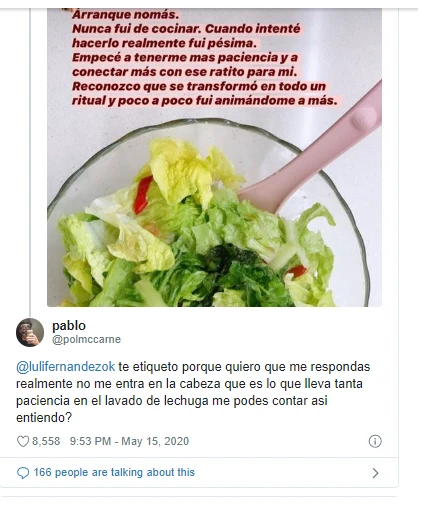421x507 pixels.
Task: Click the speech bubble reply icon
Action: [23, 473]
